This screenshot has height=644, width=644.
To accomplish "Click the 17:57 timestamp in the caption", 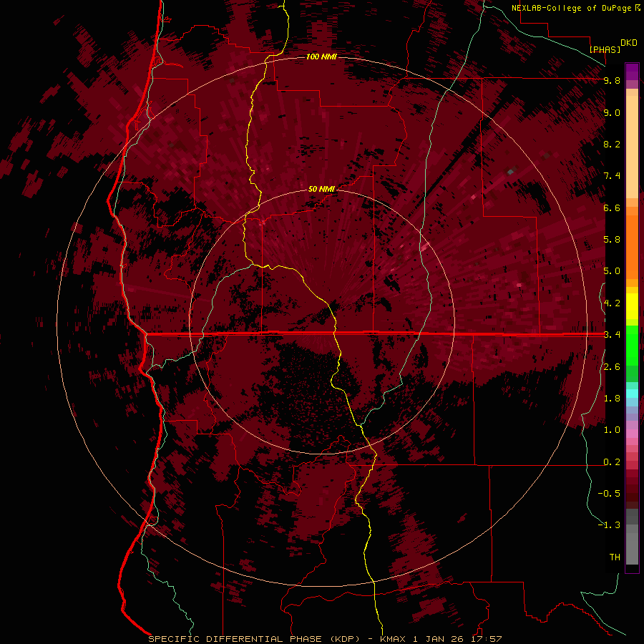I will tap(487, 639).
